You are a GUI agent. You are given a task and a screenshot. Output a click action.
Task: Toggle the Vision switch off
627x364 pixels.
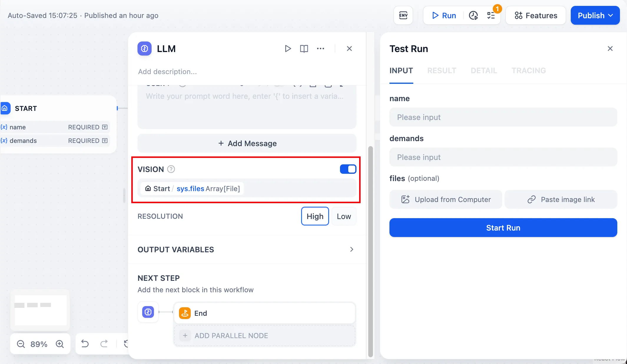[x=348, y=169]
